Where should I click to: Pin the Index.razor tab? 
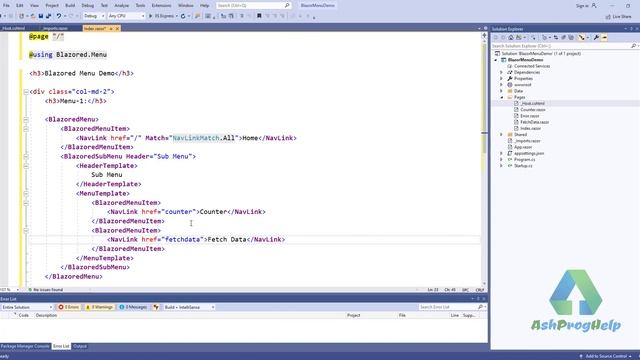[111, 29]
